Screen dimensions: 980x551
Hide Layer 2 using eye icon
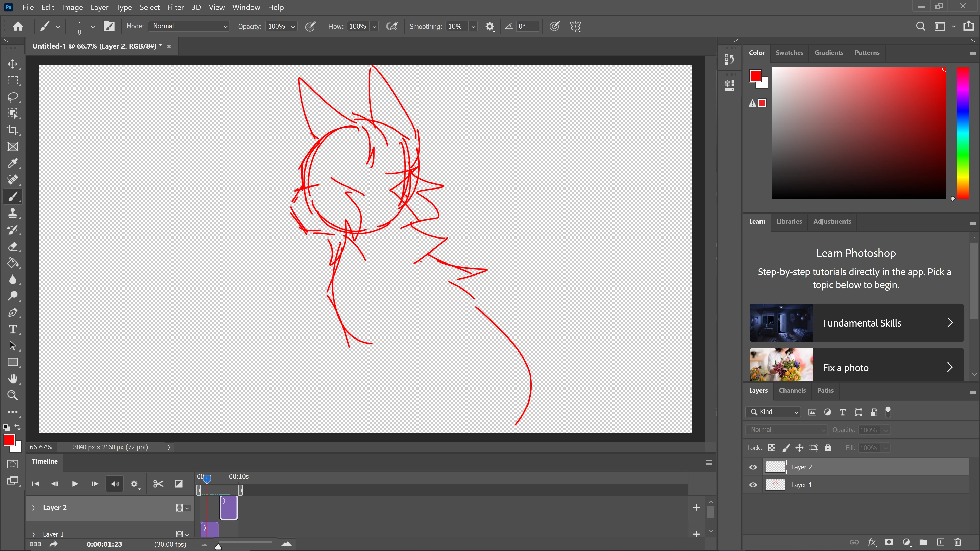click(x=753, y=467)
